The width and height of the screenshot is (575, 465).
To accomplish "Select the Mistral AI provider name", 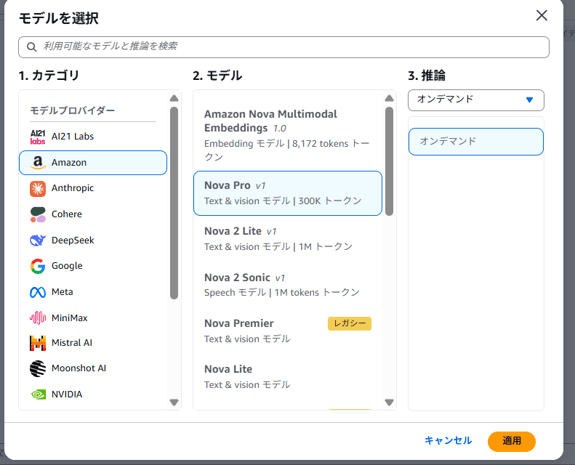I will [72, 343].
